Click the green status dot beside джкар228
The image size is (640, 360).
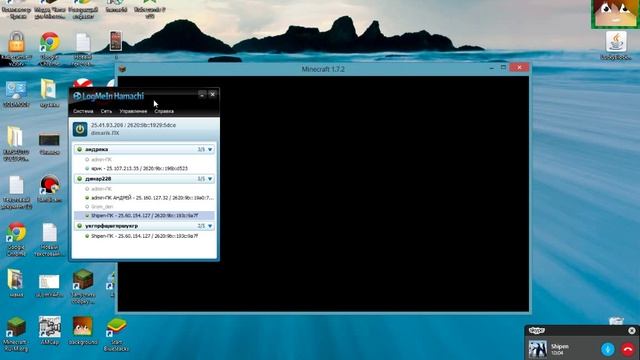point(80,179)
